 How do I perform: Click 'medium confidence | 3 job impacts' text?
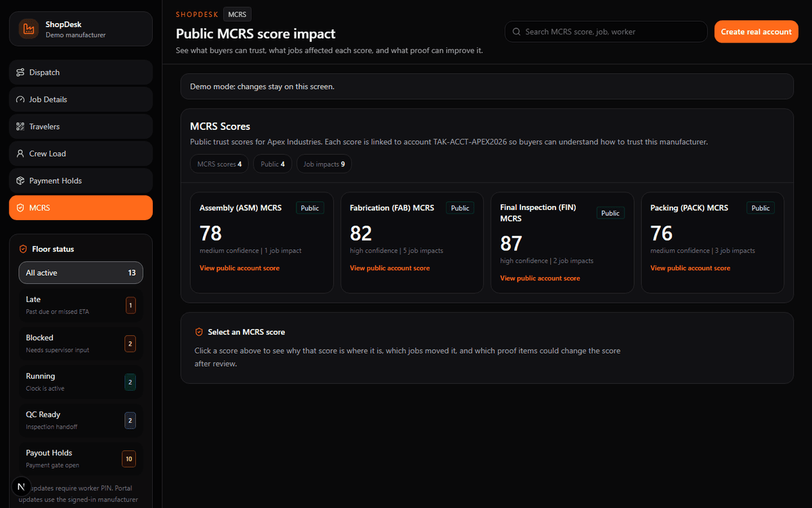pyautogui.click(x=702, y=251)
